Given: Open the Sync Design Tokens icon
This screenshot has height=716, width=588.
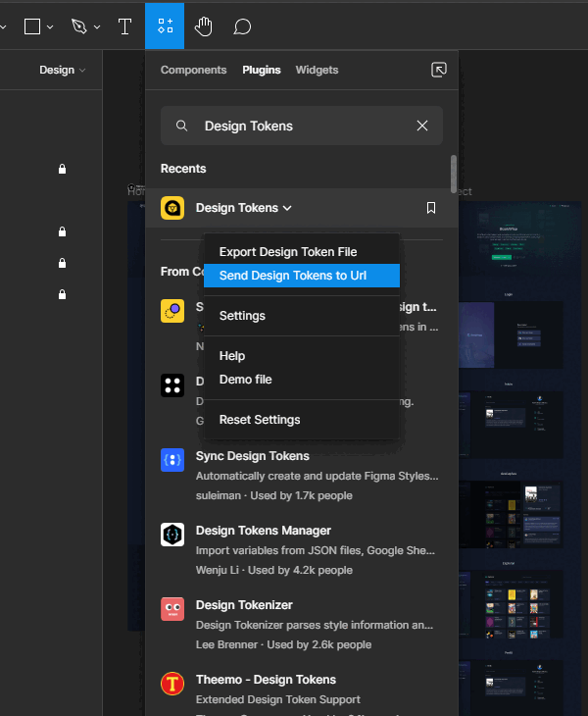Looking at the screenshot, I should tap(172, 460).
